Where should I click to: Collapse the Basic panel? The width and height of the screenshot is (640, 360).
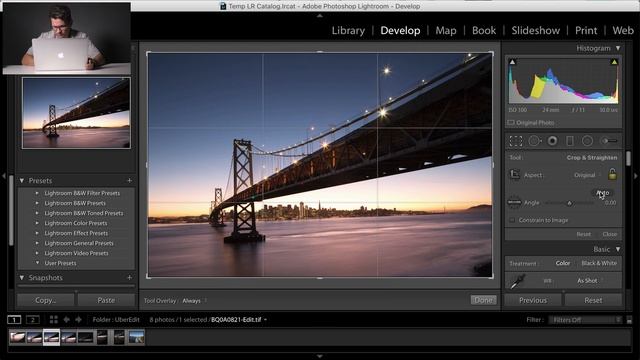point(618,249)
